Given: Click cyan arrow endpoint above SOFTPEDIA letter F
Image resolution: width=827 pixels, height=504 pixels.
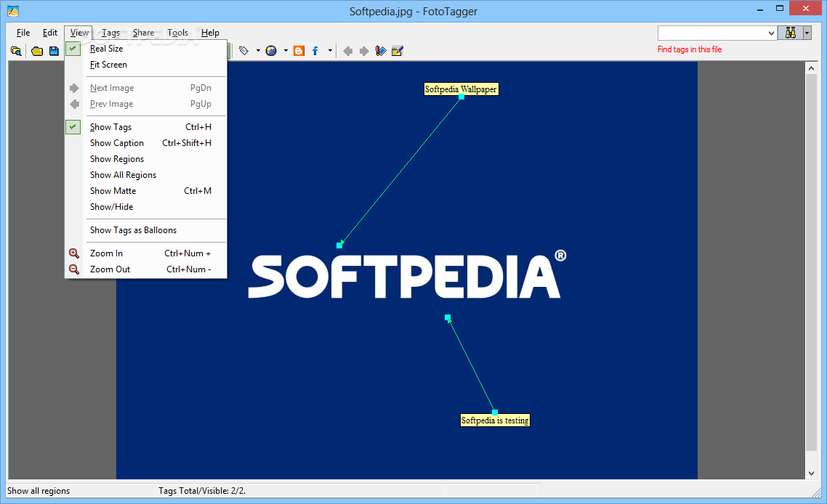Looking at the screenshot, I should [x=339, y=245].
